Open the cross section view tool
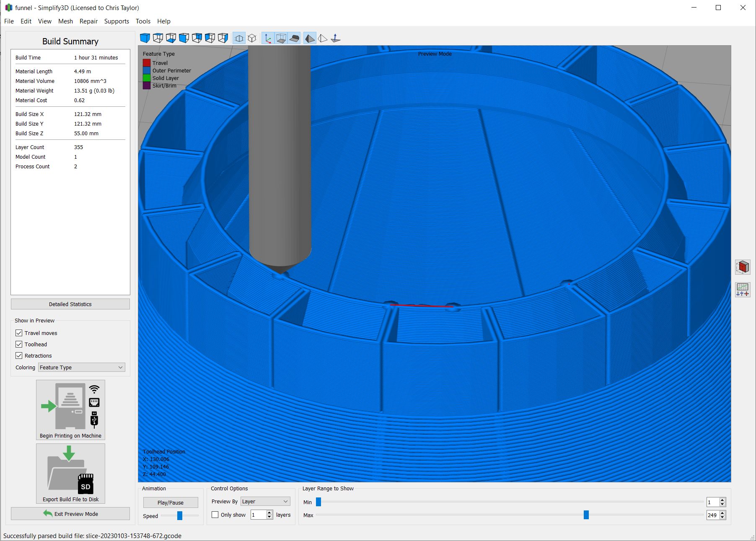The height and width of the screenshot is (541, 756). (743, 267)
